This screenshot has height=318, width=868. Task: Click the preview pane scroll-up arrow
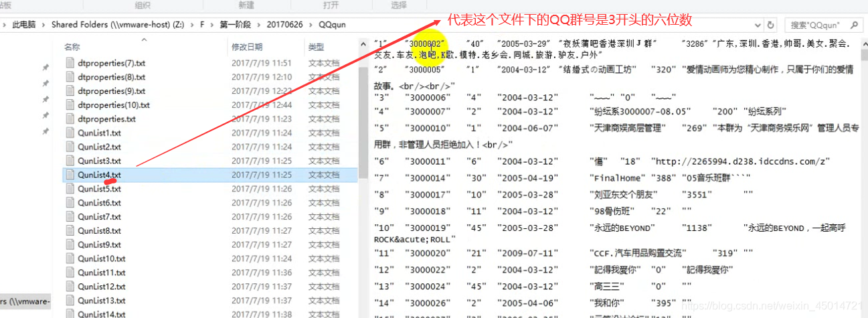click(x=864, y=43)
